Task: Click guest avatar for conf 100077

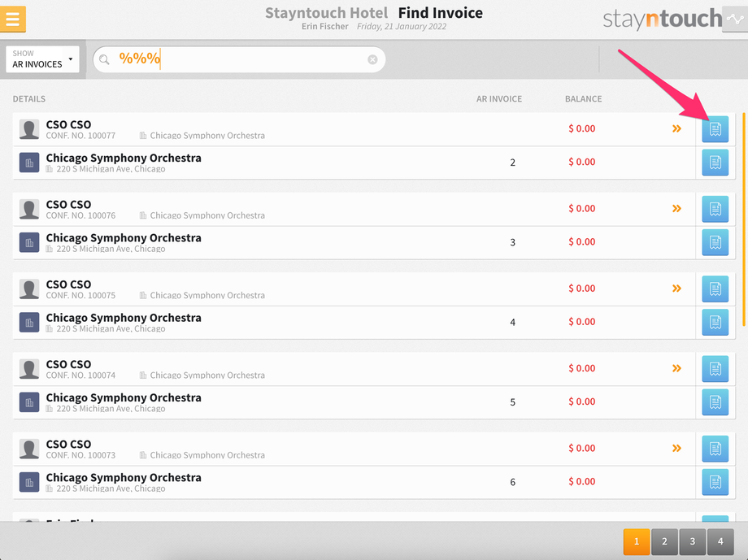Action: point(29,129)
